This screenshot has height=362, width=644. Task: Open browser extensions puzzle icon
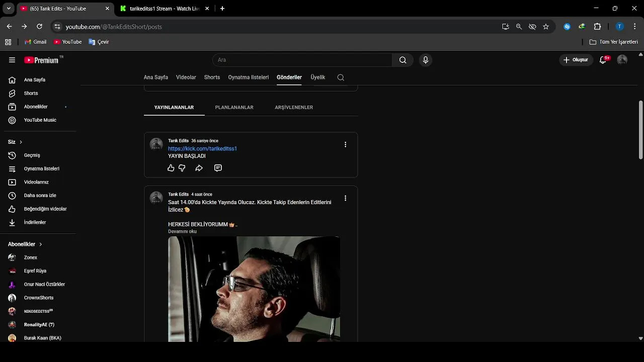598,27
